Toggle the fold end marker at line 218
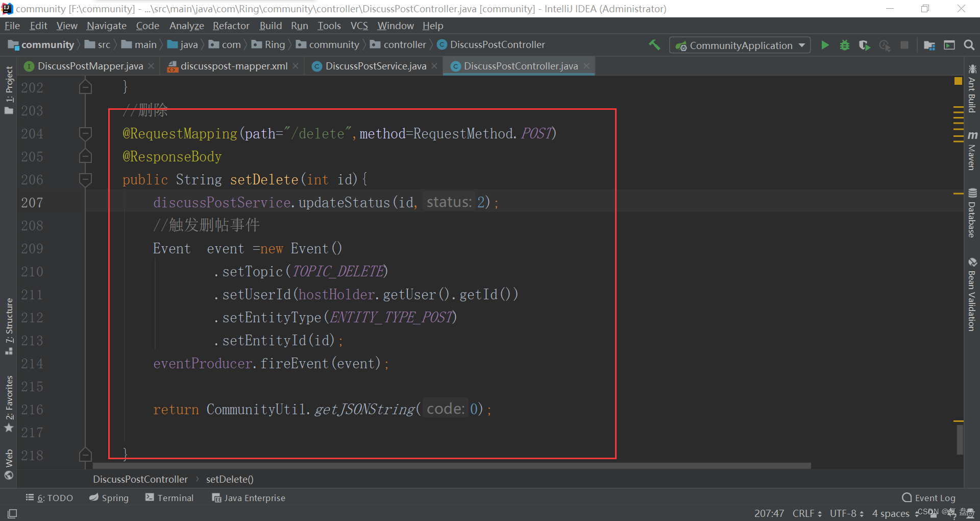Screen dimensions: 980x521 85,455
